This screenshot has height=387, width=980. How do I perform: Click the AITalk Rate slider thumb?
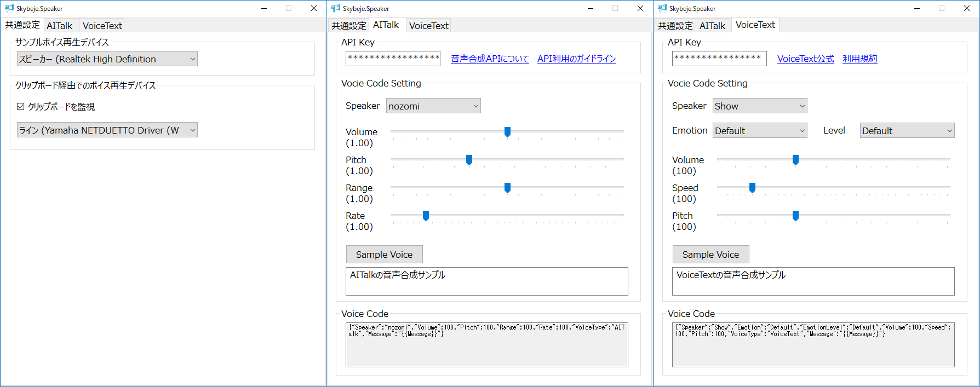pos(426,216)
